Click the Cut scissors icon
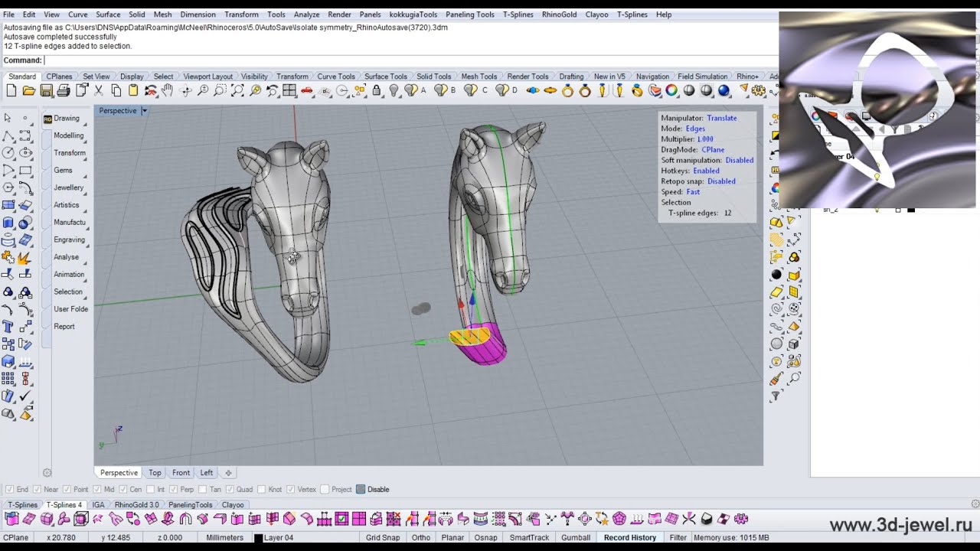Image resolution: width=980 pixels, height=551 pixels. pos(99,91)
